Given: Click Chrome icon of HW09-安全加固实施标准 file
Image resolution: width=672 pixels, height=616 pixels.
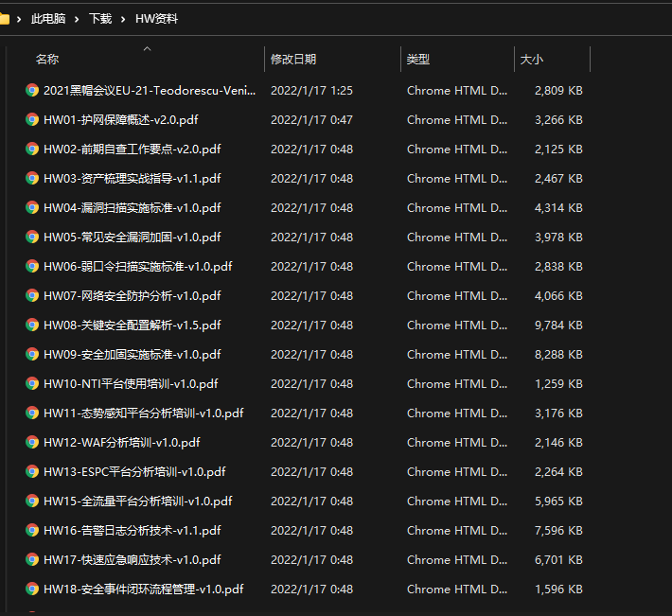Looking at the screenshot, I should point(32,354).
